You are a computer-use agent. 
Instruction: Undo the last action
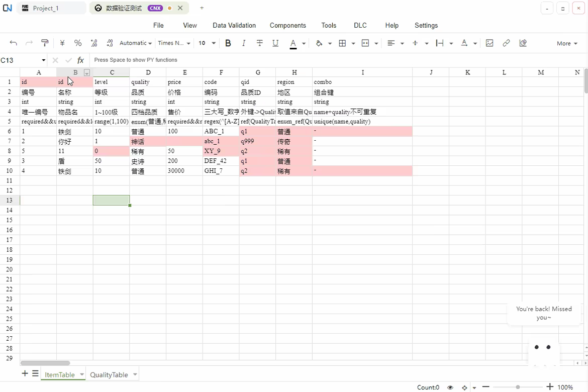point(14,43)
